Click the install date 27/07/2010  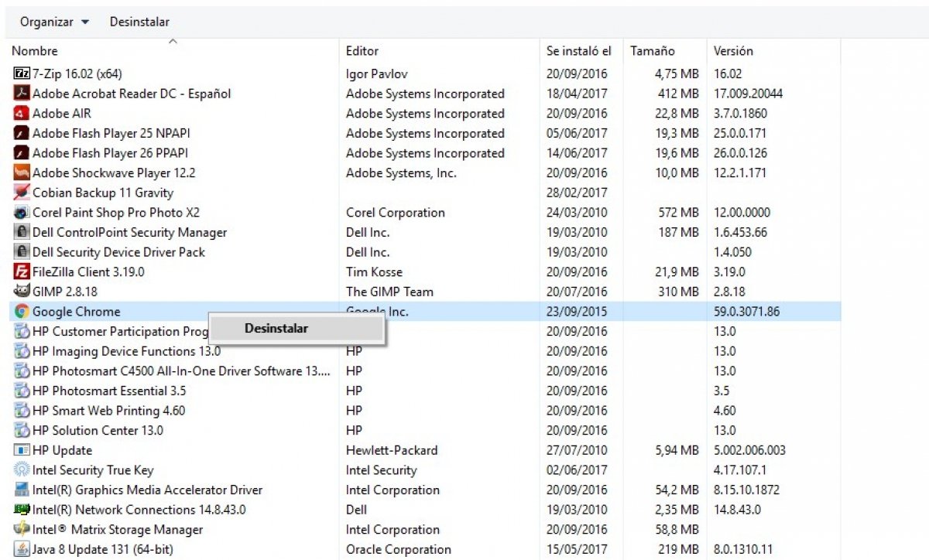coord(577,450)
